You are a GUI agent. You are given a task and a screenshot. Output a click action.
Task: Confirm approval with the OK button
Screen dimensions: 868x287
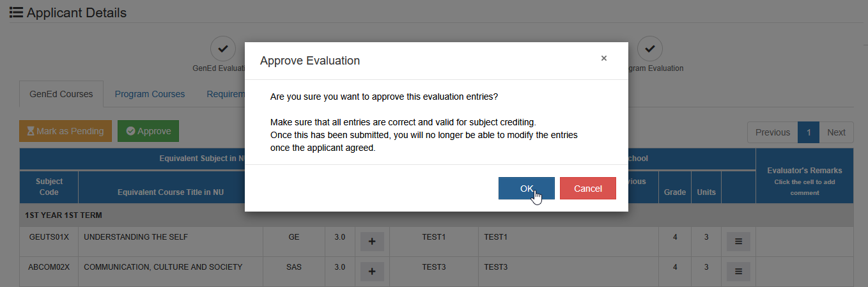[x=526, y=188]
